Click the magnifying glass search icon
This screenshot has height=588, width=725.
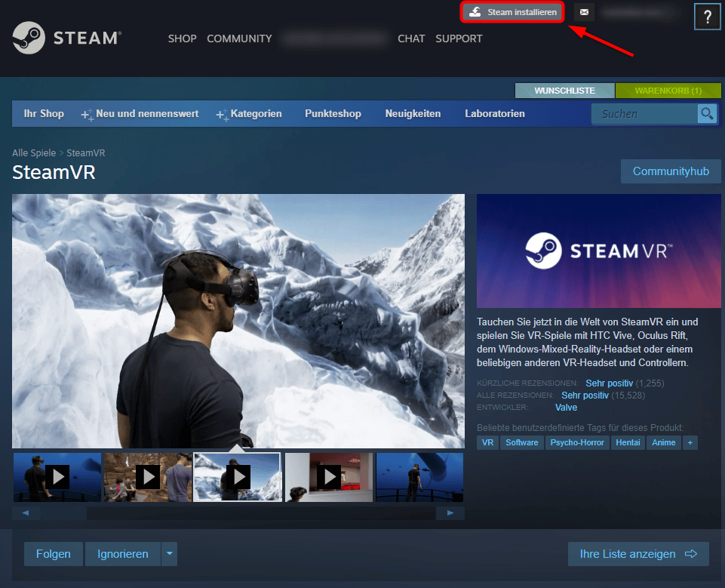point(706,113)
